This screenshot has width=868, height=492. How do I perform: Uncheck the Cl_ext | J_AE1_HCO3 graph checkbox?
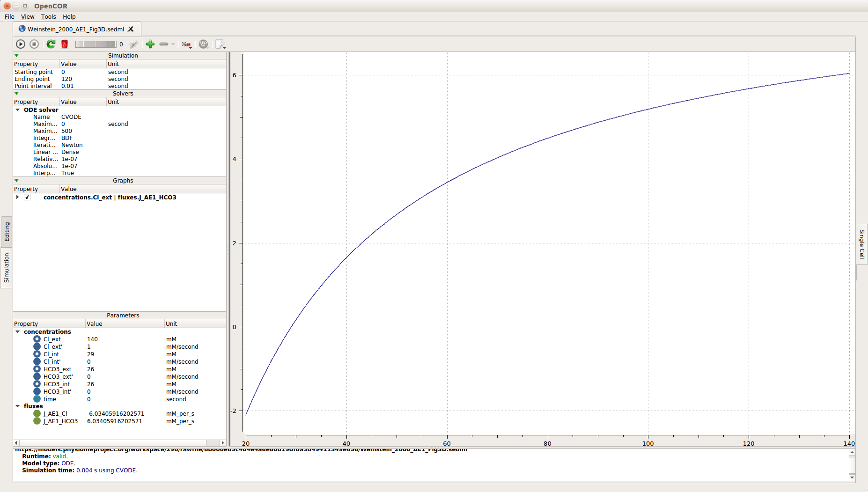pos(27,198)
